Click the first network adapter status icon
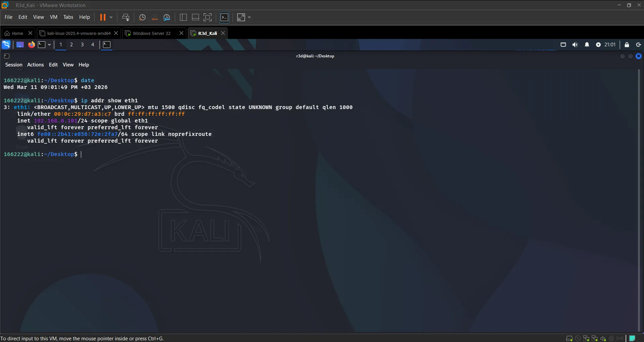This screenshot has height=342, width=644. (x=586, y=338)
